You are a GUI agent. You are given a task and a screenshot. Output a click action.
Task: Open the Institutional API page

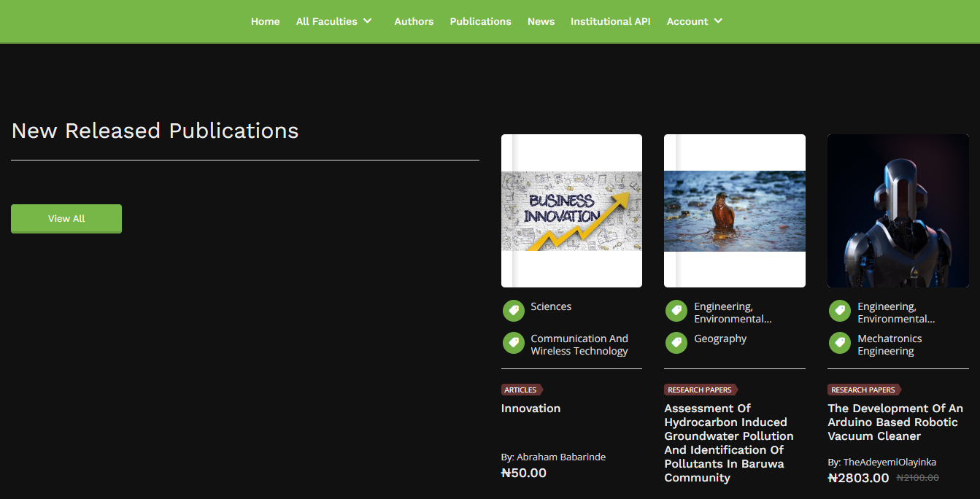610,21
